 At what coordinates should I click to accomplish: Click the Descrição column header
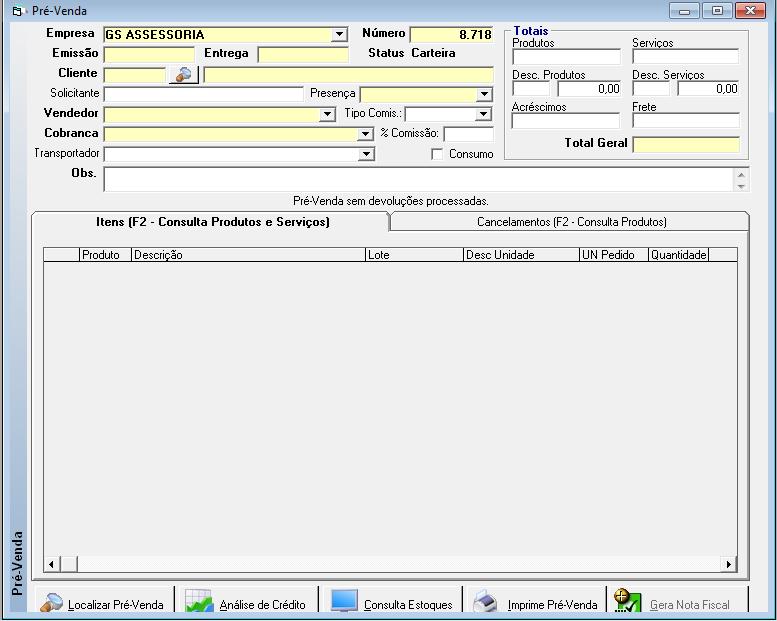(248, 255)
